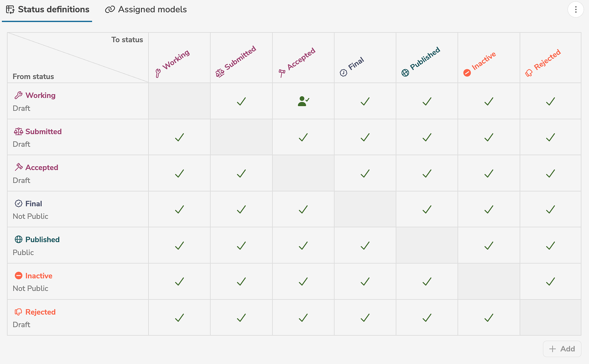
Task: Disable transition from Rejected to Inactive
Action: pyautogui.click(x=488, y=317)
